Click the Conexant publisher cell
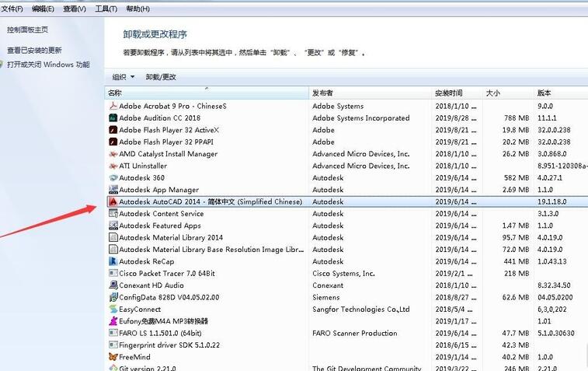 point(328,285)
